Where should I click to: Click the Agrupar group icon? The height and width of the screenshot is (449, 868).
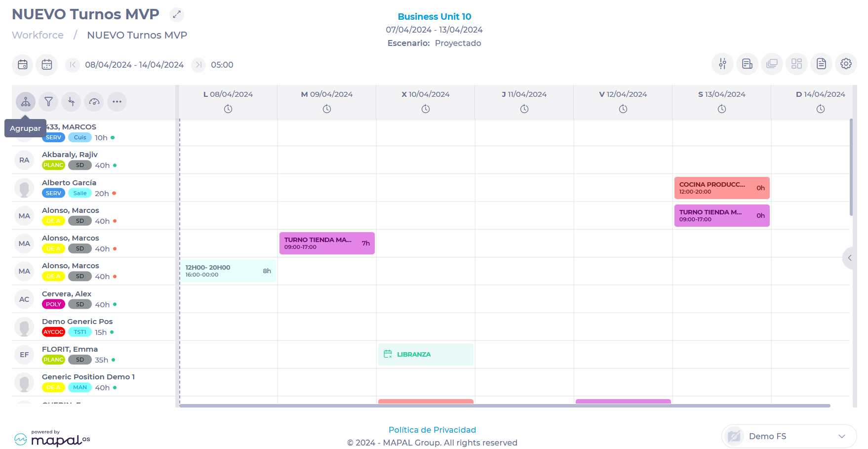26,102
